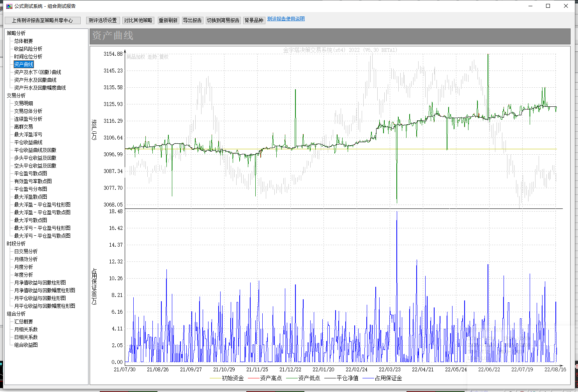Open the 测评报告使用说明 link
This screenshot has width=578, height=392.
[286, 19]
